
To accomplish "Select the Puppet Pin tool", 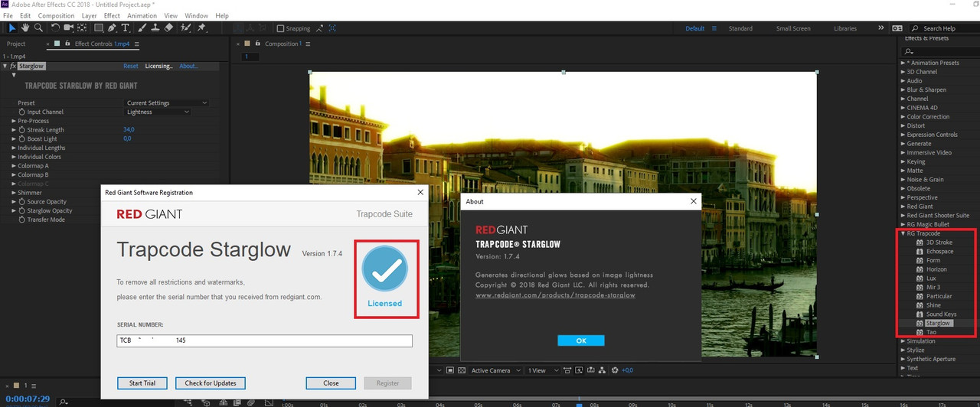I will pyautogui.click(x=202, y=28).
